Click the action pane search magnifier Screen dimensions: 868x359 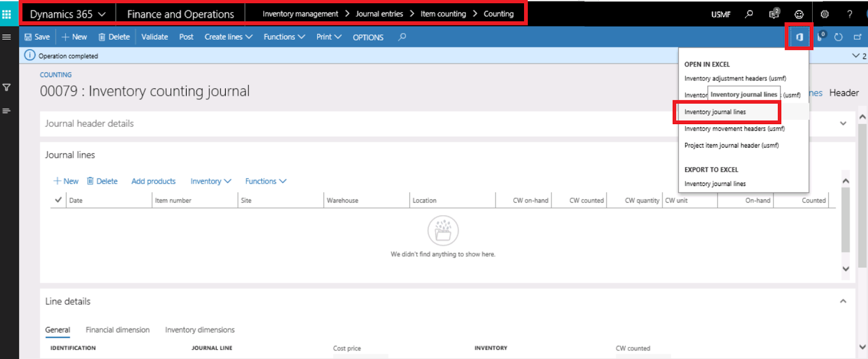[x=402, y=37]
